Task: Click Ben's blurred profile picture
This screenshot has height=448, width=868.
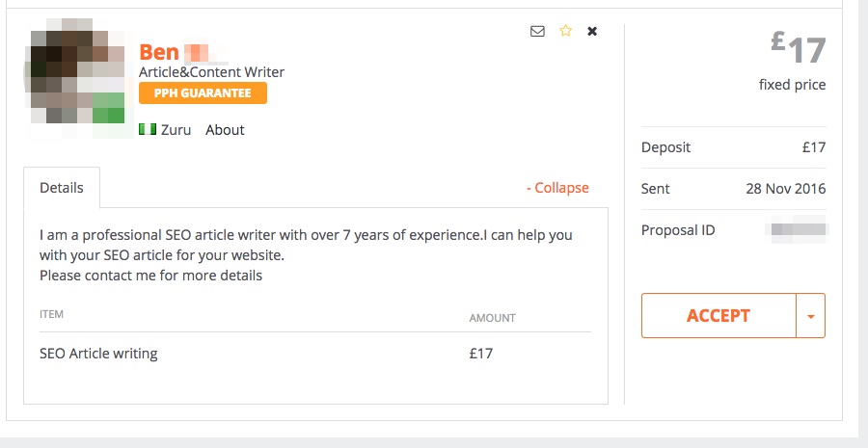Action: click(75, 76)
